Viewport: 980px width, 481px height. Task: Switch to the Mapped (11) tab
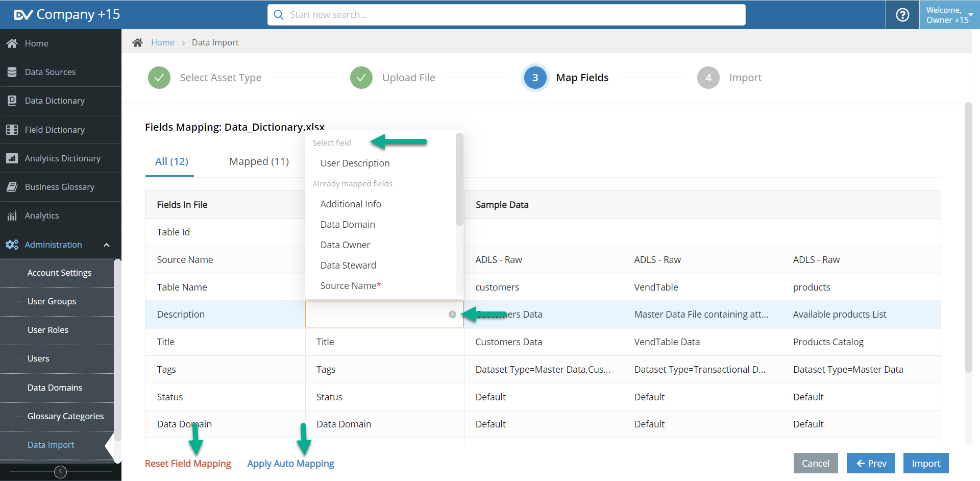tap(259, 161)
